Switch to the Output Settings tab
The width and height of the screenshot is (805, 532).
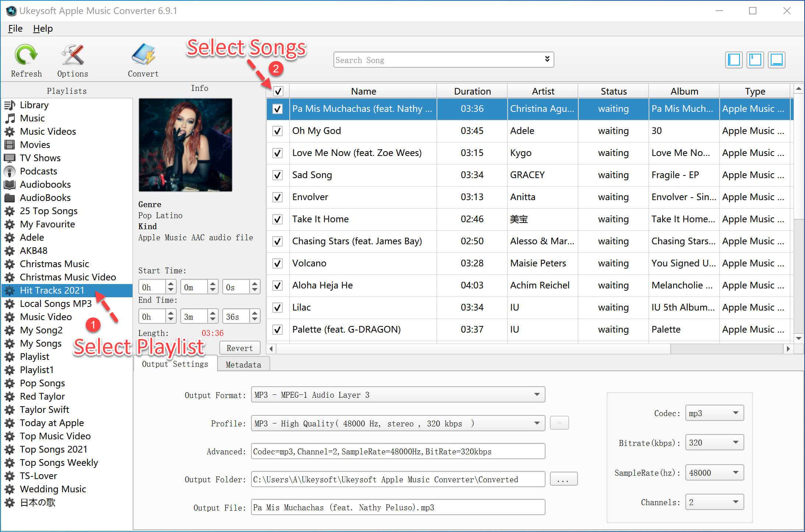click(x=175, y=364)
